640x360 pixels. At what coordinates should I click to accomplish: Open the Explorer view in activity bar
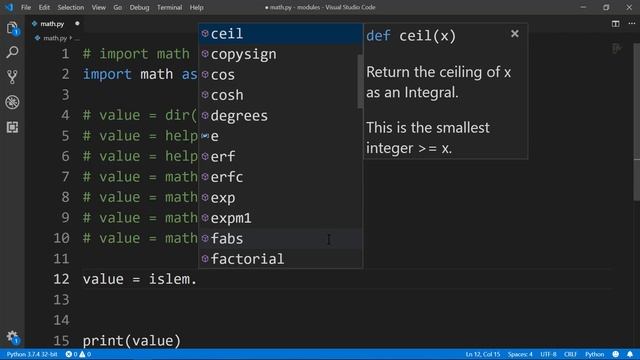12,28
